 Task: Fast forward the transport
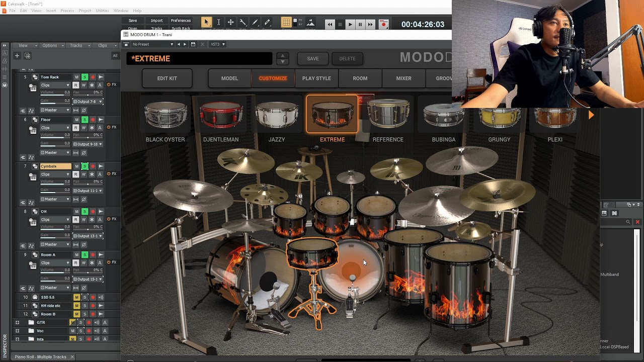coord(370,24)
